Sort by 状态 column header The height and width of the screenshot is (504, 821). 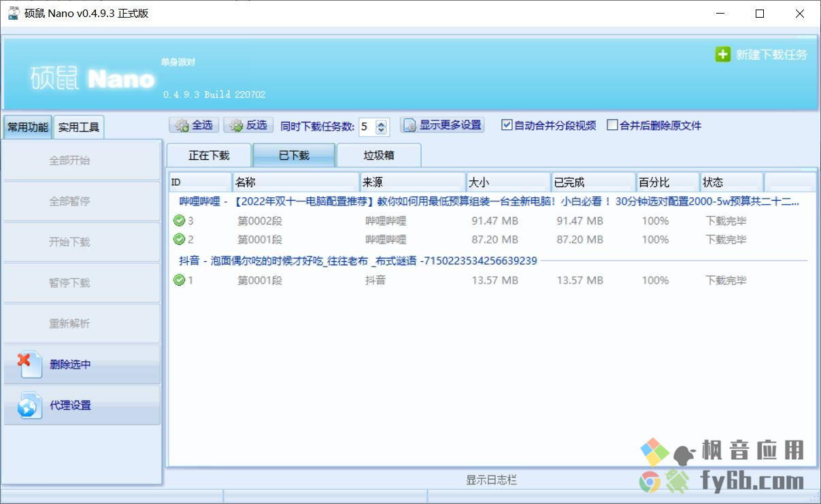click(x=731, y=182)
